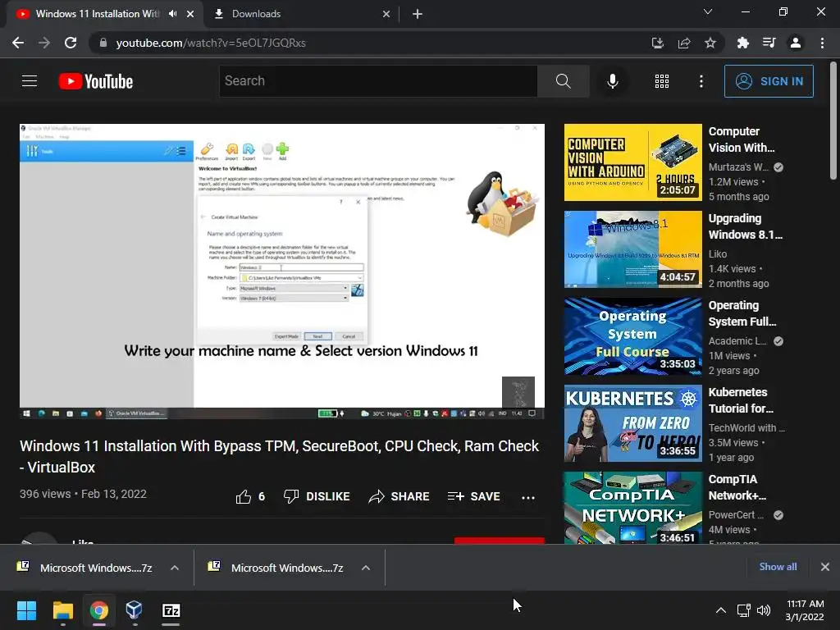The width and height of the screenshot is (840, 630).
Task: Open Operating System Full Course thumbnail
Action: tap(632, 336)
